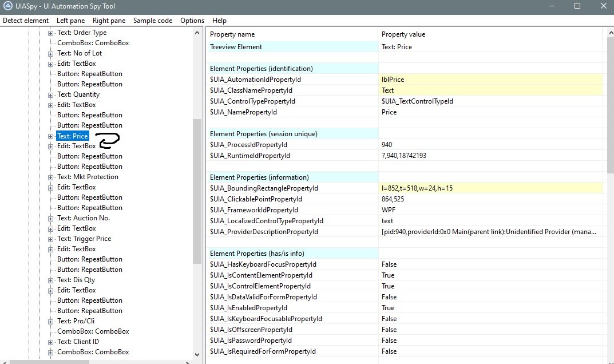Select $UIA_IsEnabledPropertyId row
614x364 pixels.
point(405,308)
